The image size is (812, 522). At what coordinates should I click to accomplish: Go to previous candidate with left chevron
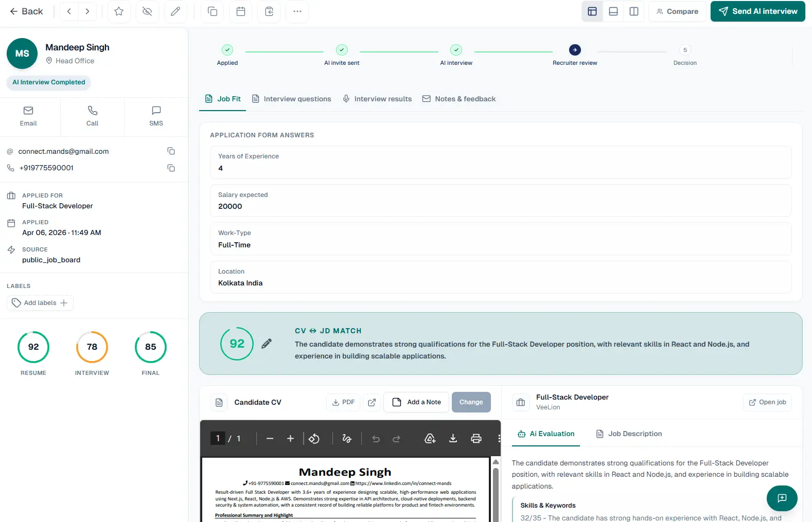click(x=69, y=11)
